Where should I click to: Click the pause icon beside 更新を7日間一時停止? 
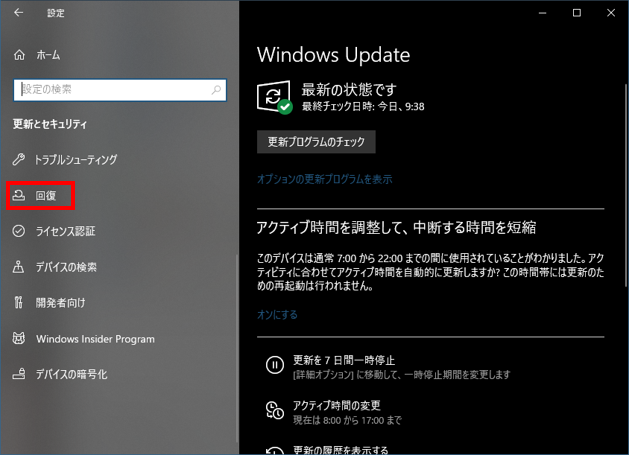pos(275,365)
